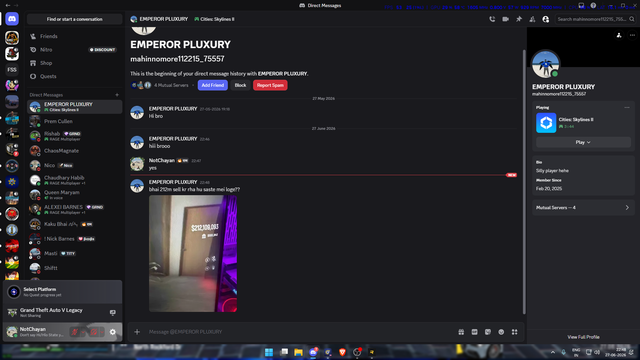The image size is (640, 360).
Task: Open the apps launcher icon
Action: [515, 332]
